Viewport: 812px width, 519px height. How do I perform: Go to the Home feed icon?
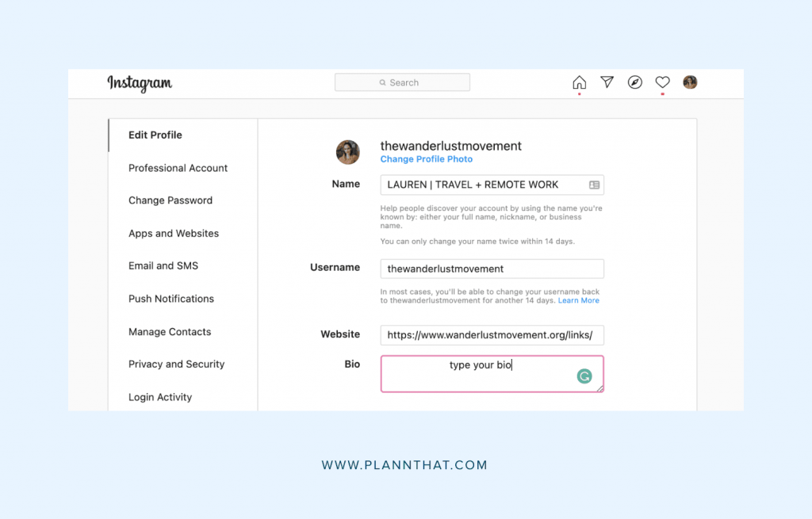point(580,82)
